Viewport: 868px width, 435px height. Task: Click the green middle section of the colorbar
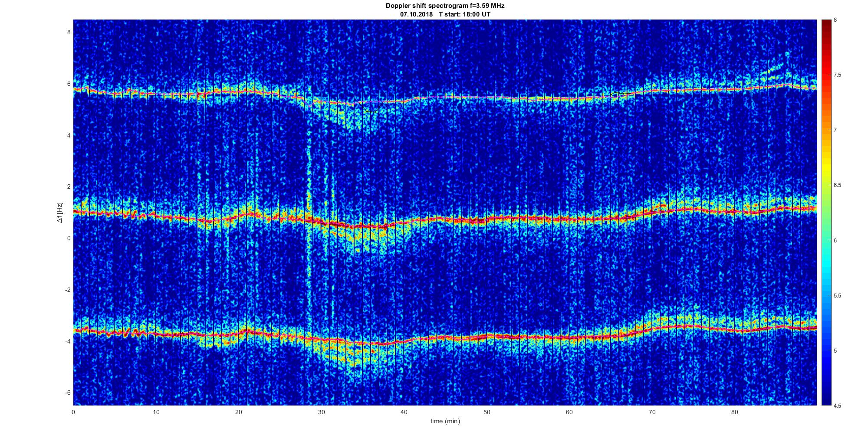click(x=826, y=213)
